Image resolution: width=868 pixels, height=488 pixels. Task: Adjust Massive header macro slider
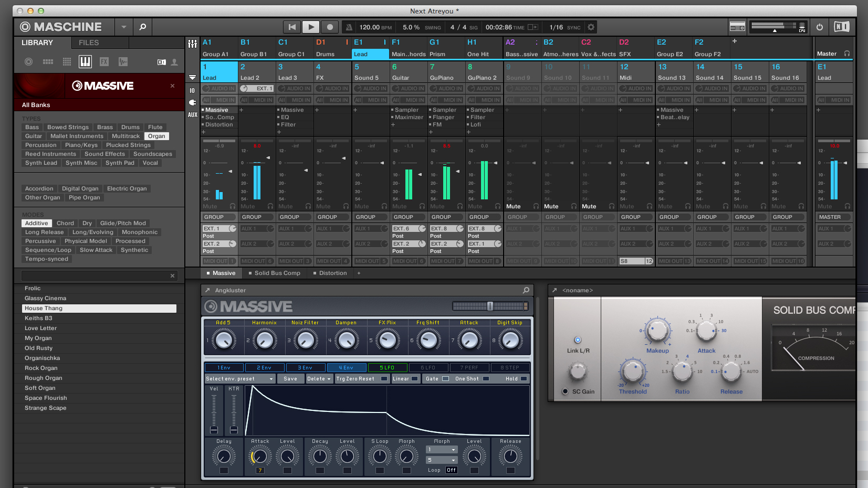(x=490, y=306)
